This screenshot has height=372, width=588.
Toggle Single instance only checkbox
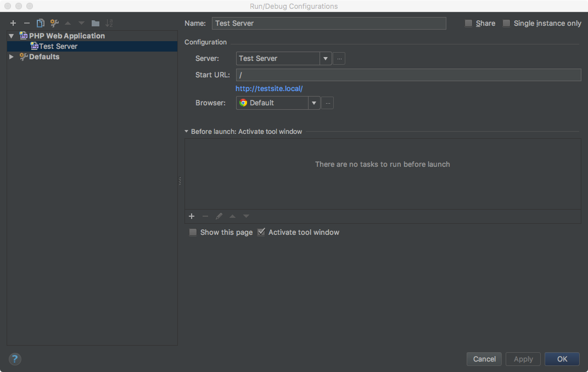(506, 23)
